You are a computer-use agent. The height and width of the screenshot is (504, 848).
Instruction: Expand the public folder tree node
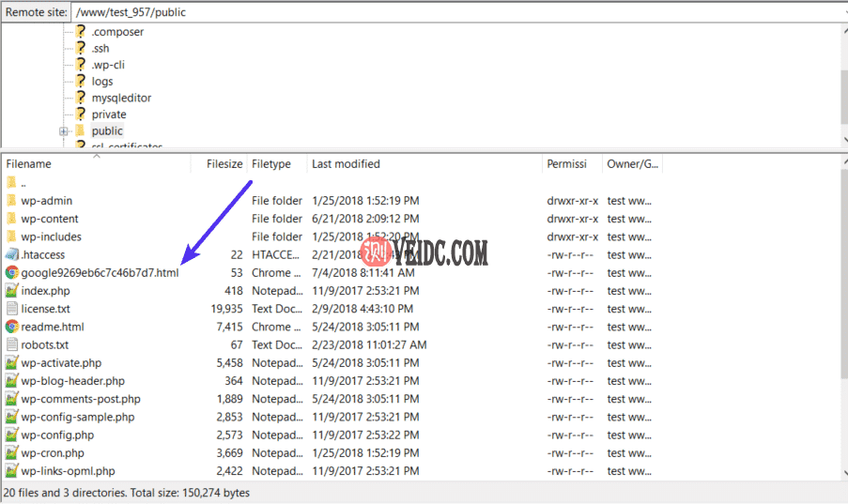pyautogui.click(x=63, y=131)
